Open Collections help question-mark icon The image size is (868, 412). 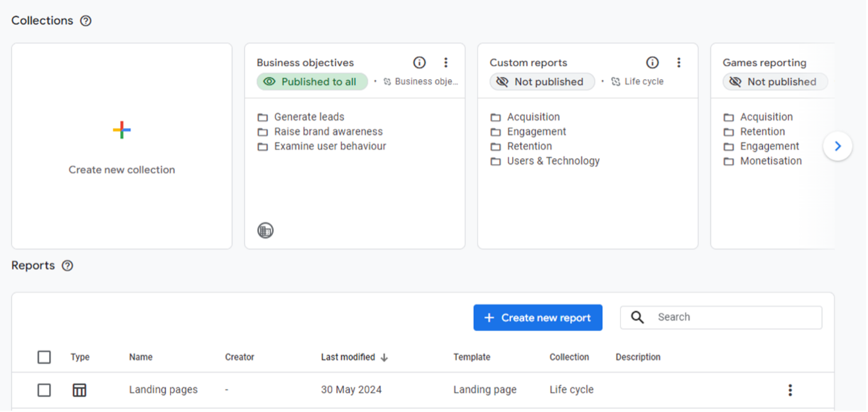pos(86,21)
